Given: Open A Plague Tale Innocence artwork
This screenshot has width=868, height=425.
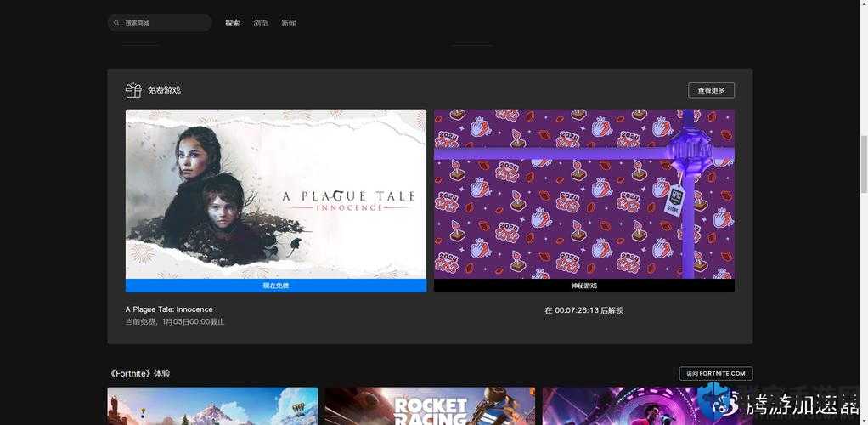Looking at the screenshot, I should [x=276, y=194].
